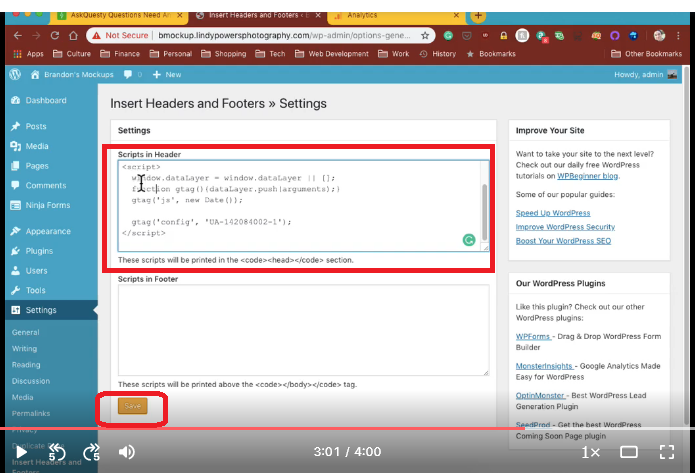Image resolution: width=695 pixels, height=473 pixels.
Task: Open the WPBeginner blog link
Action: point(587,176)
